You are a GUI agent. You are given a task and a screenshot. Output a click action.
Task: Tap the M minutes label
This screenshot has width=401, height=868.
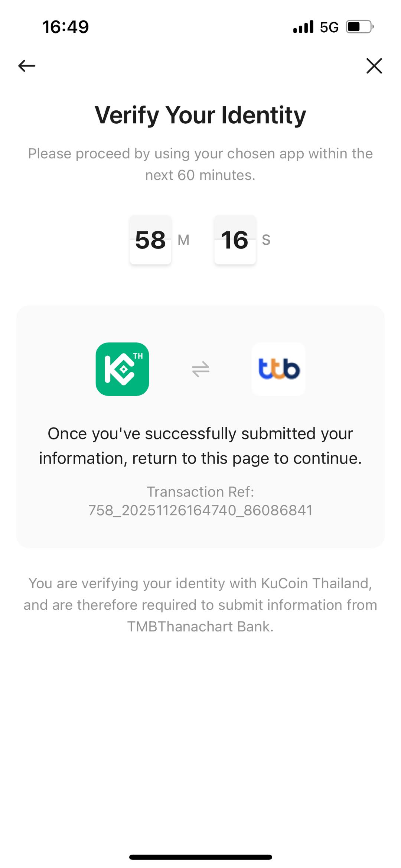(x=183, y=240)
